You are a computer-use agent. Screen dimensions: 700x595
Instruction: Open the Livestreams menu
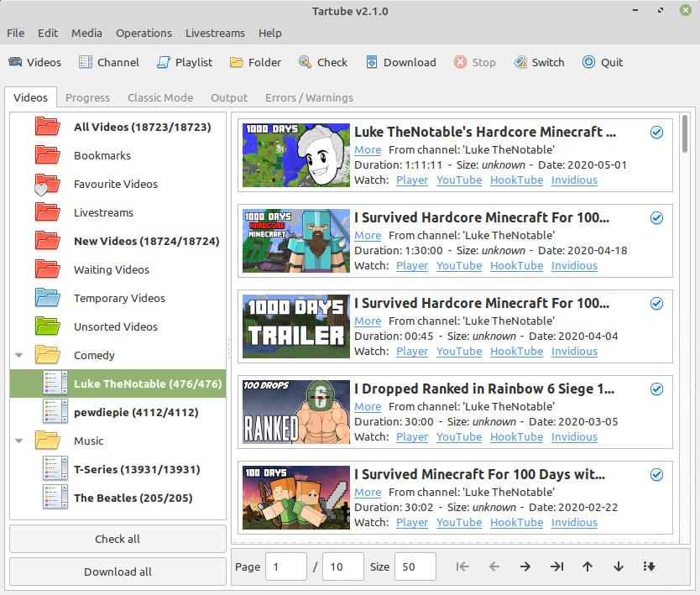pyautogui.click(x=215, y=33)
